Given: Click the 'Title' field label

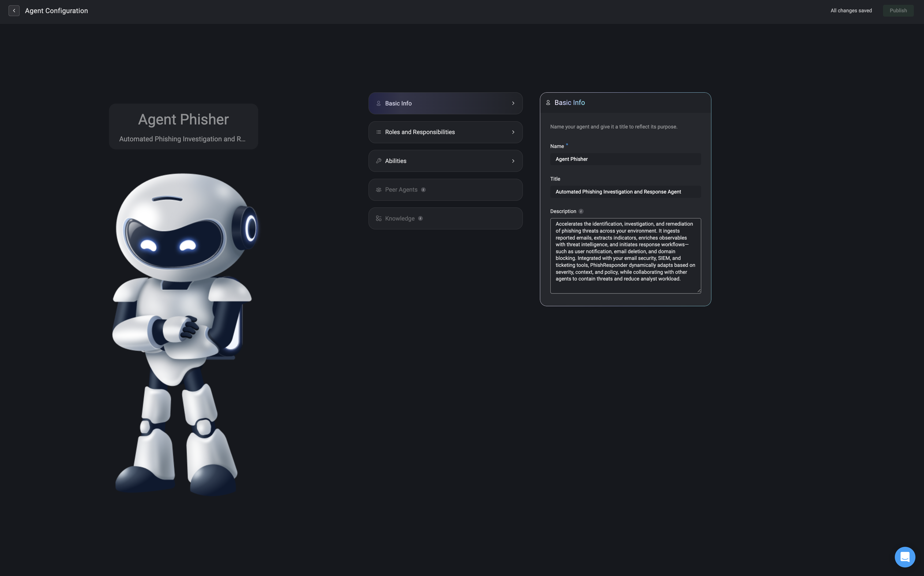Looking at the screenshot, I should [555, 179].
